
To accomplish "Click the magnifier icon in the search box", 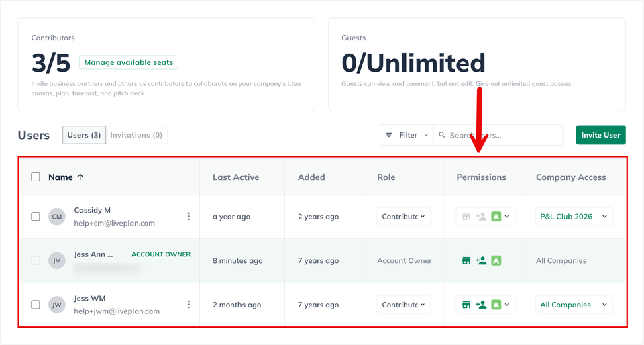I will (442, 135).
